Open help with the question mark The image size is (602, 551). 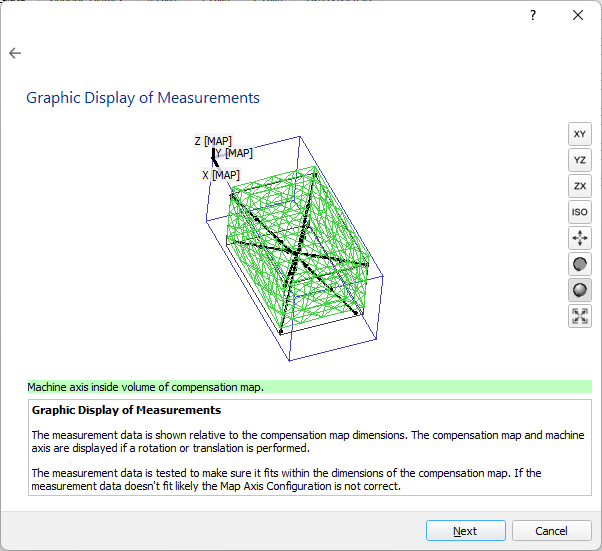point(533,15)
